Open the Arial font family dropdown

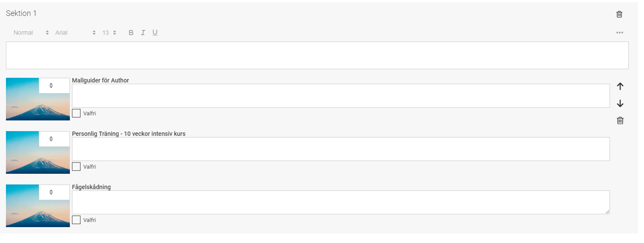pyautogui.click(x=75, y=33)
